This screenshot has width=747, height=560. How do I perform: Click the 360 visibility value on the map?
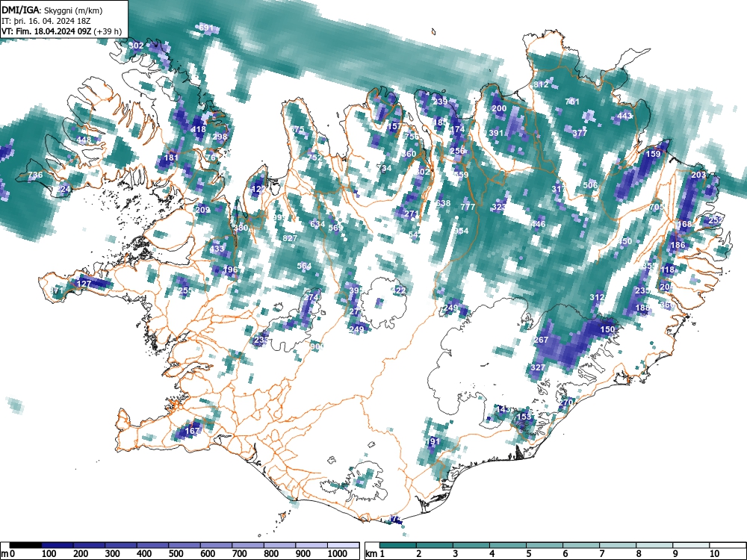coord(409,154)
